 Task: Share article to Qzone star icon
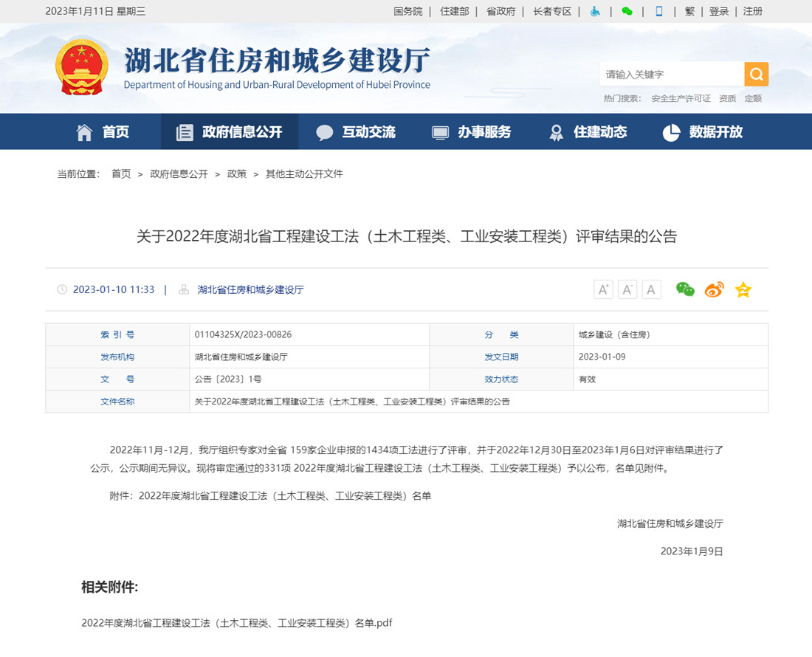pos(743,289)
